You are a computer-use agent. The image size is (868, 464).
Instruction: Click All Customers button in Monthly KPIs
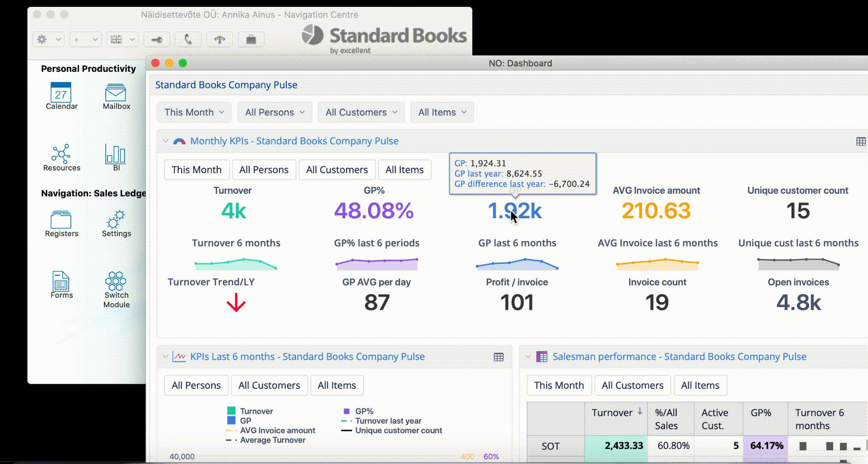coord(337,170)
